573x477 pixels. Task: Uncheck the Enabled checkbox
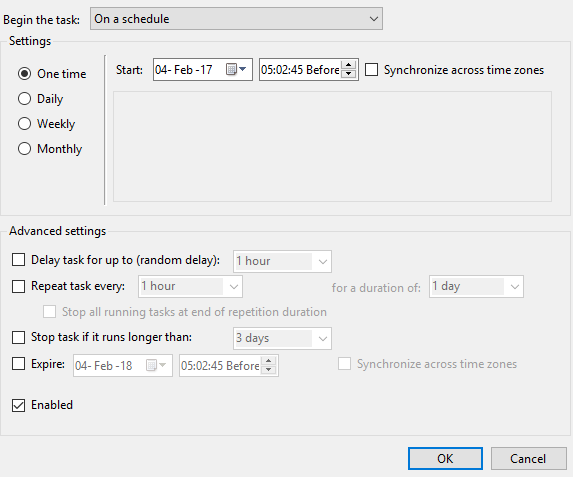tap(19, 405)
